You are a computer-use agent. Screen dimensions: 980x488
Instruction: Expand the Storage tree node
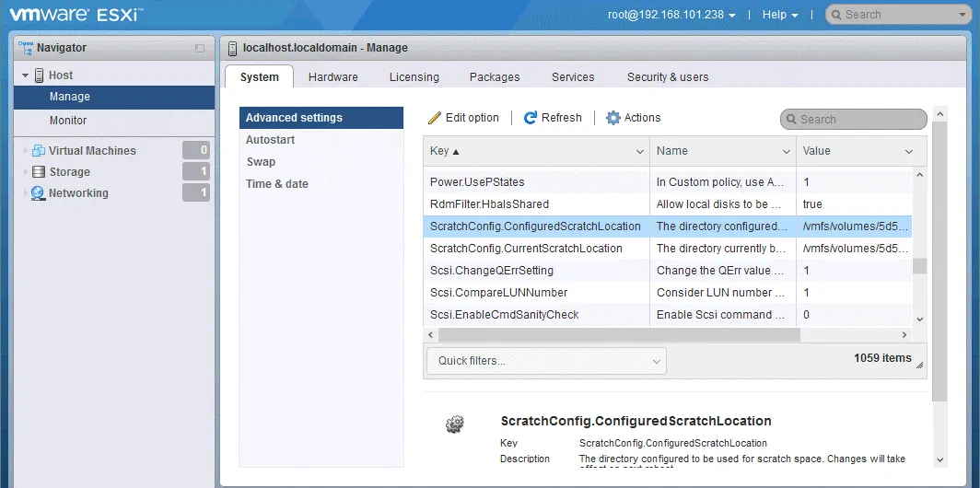26,172
